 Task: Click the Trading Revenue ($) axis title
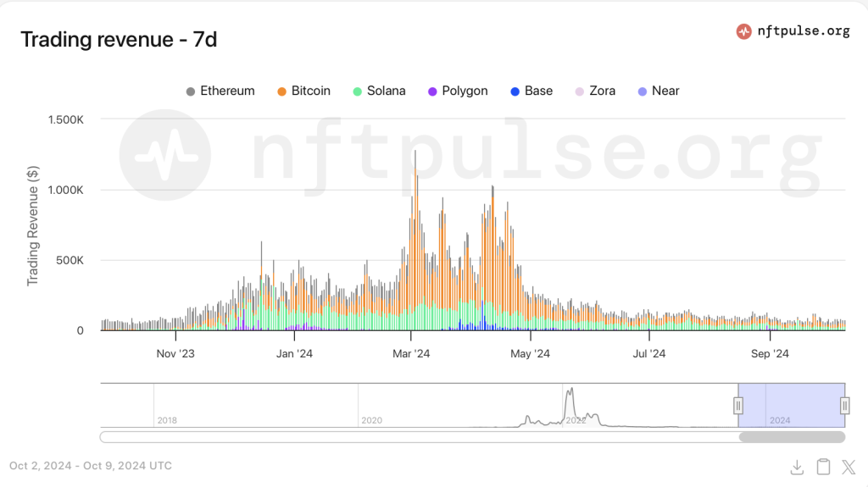click(33, 225)
